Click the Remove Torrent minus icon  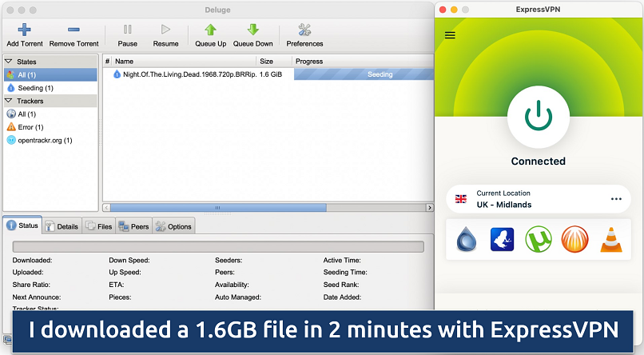tap(74, 30)
